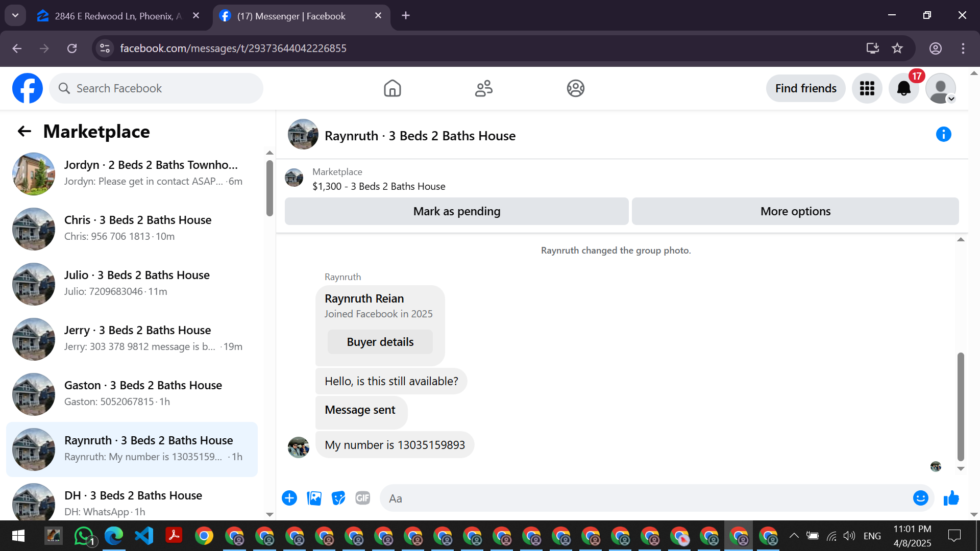Viewport: 980px width, 551px height.
Task: Attach a photo with the image icon
Action: click(x=314, y=498)
